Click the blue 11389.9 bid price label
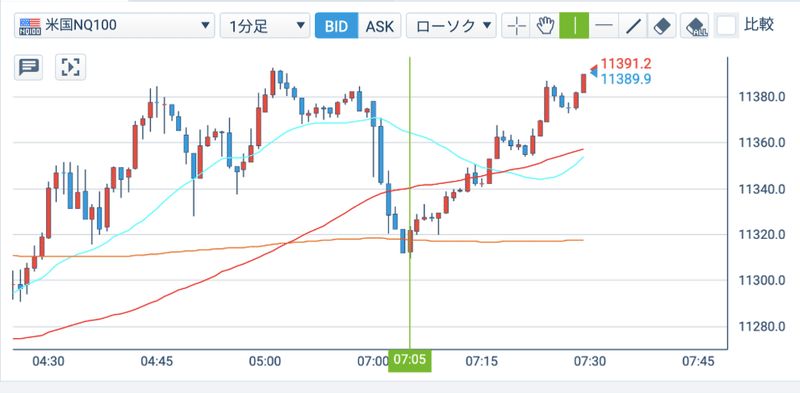Viewport: 800px width, 393px height. pyautogui.click(x=626, y=79)
